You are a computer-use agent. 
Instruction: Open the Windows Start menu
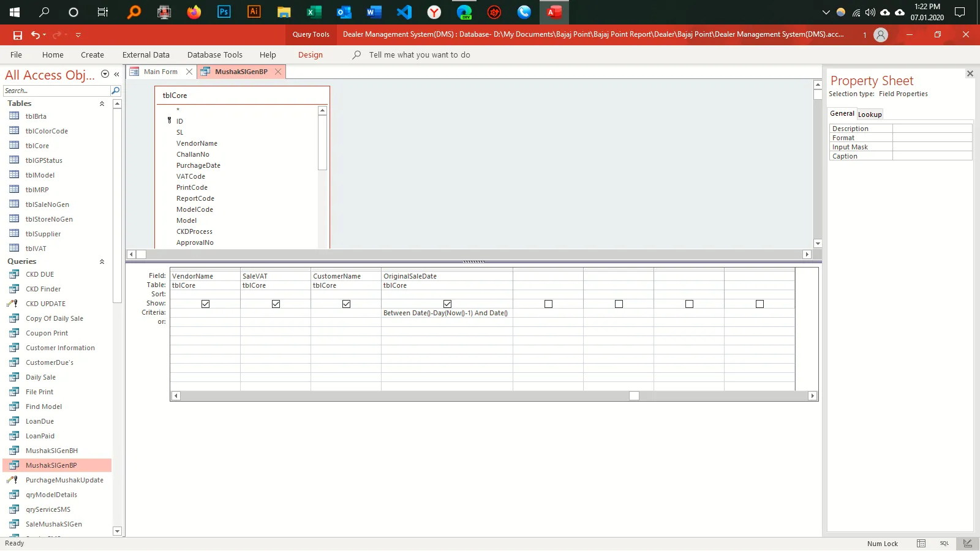coord(15,12)
